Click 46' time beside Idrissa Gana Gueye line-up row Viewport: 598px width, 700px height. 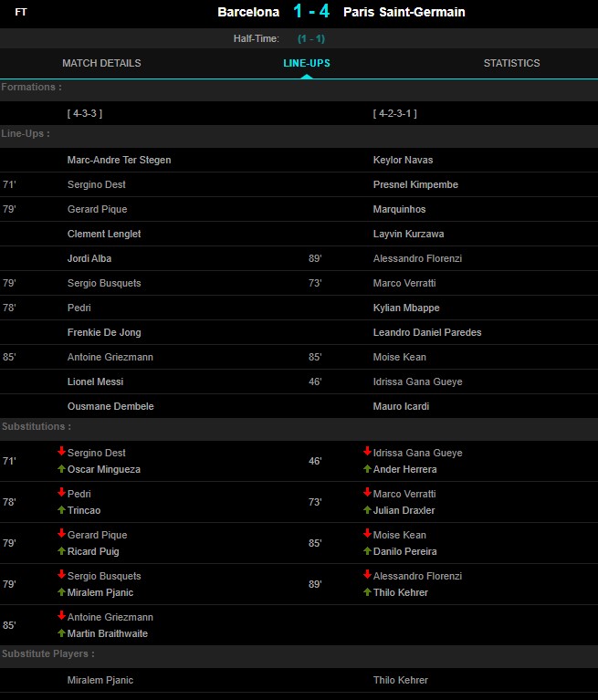point(315,381)
